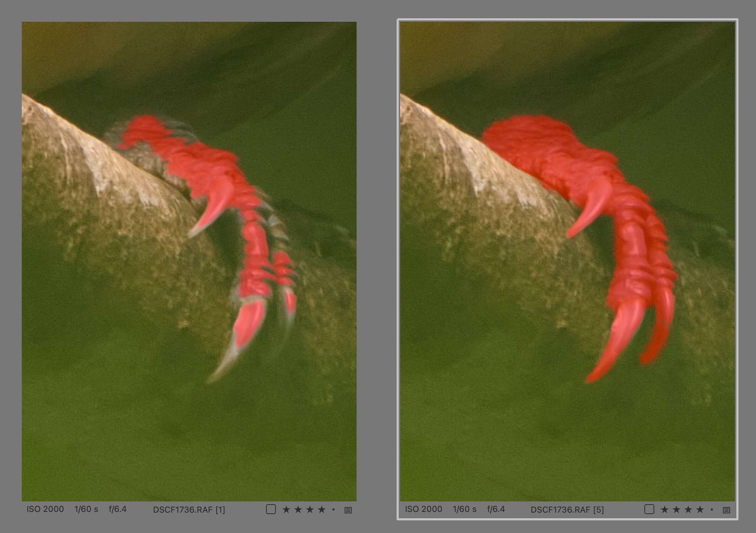Toggle color tag box of variant [5]
The height and width of the screenshot is (533, 756).
(649, 509)
